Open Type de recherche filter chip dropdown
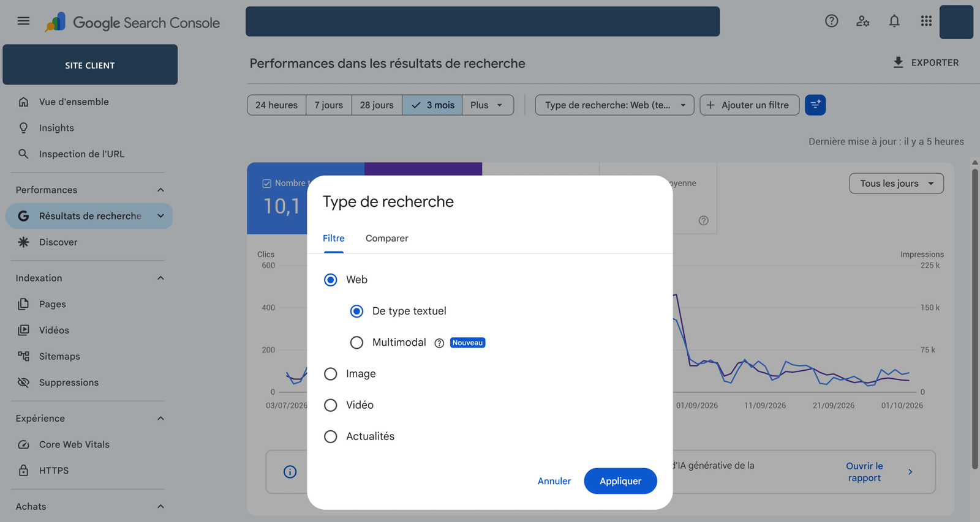Viewport: 980px width, 522px height. (x=614, y=105)
